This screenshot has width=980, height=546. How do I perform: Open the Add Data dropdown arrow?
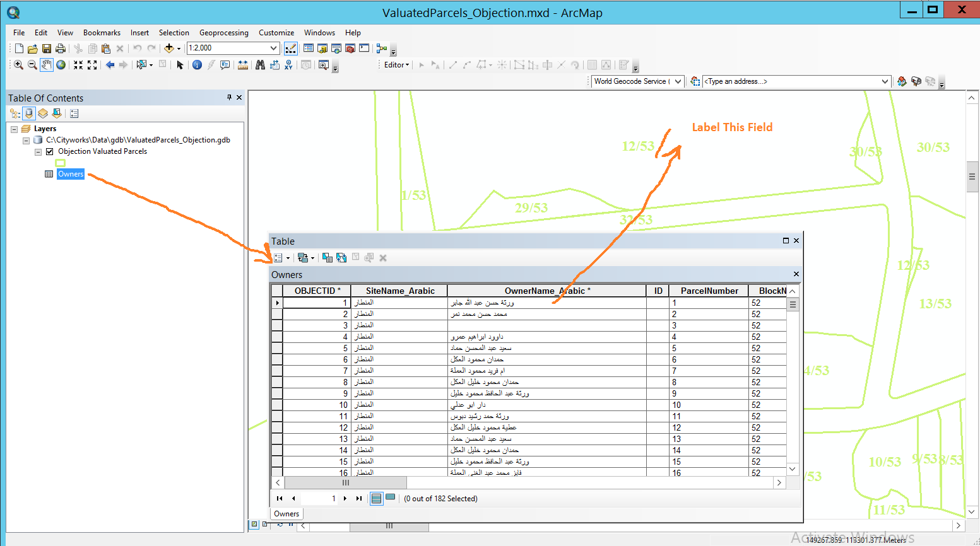click(179, 49)
